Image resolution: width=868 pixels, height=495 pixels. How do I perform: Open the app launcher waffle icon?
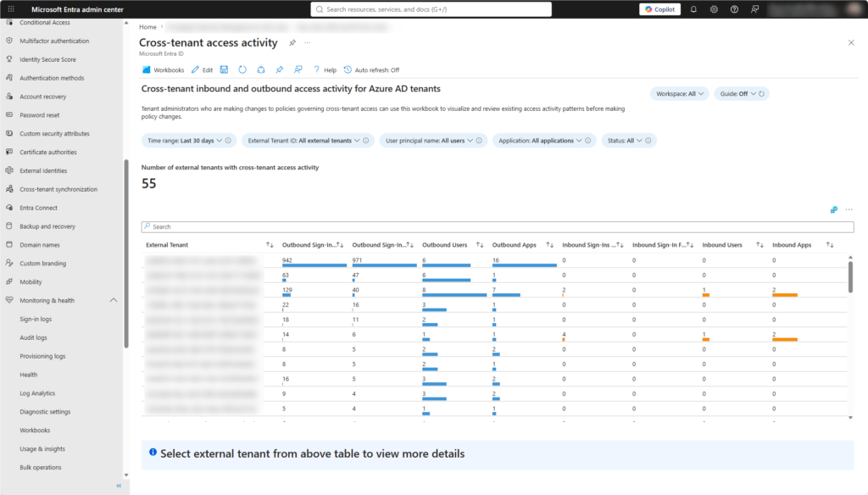(x=11, y=9)
